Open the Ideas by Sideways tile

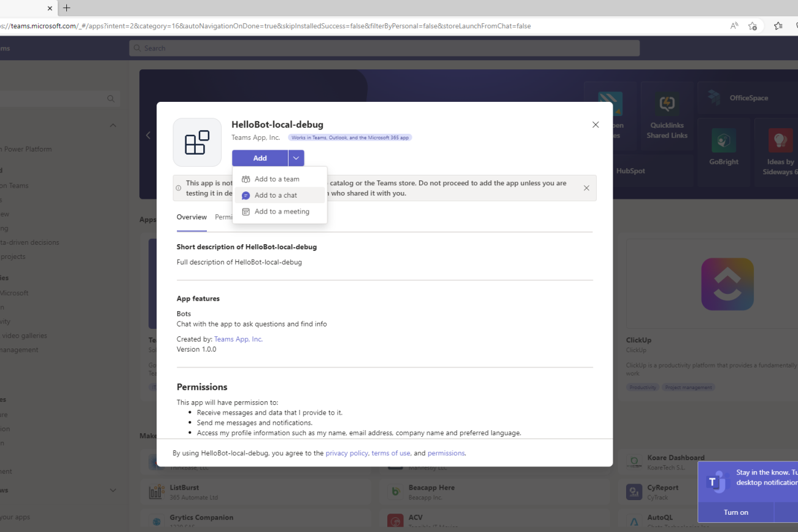point(777,152)
